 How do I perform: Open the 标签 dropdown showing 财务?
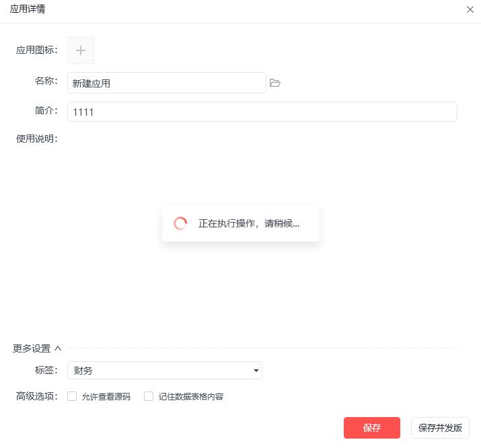pos(165,371)
